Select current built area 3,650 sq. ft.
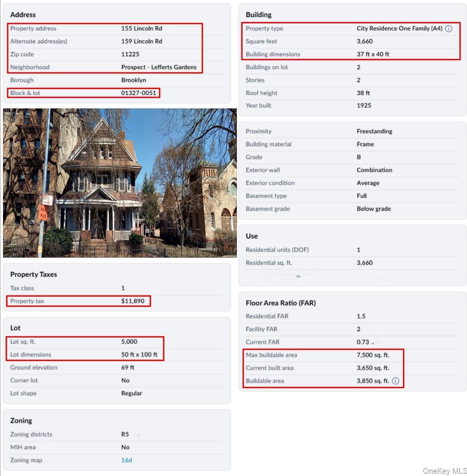This screenshot has width=467, height=476. click(373, 368)
